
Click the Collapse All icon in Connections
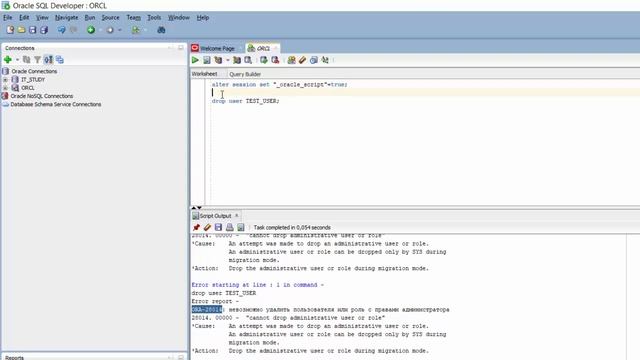coord(60,60)
